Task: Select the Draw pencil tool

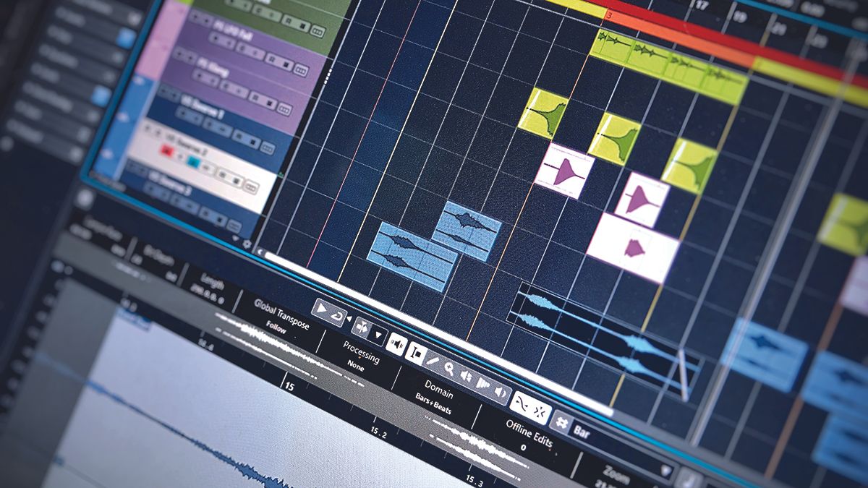Action: [x=433, y=361]
